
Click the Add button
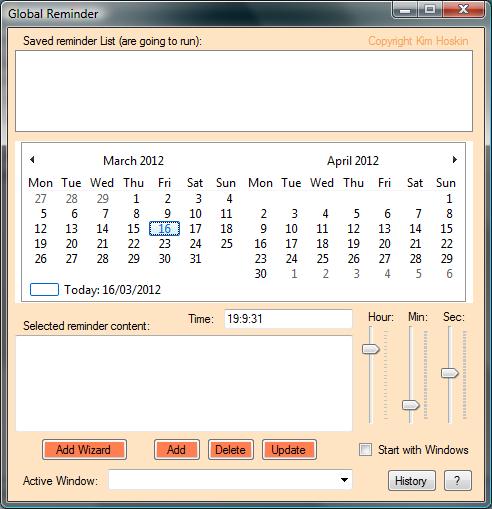point(177,450)
